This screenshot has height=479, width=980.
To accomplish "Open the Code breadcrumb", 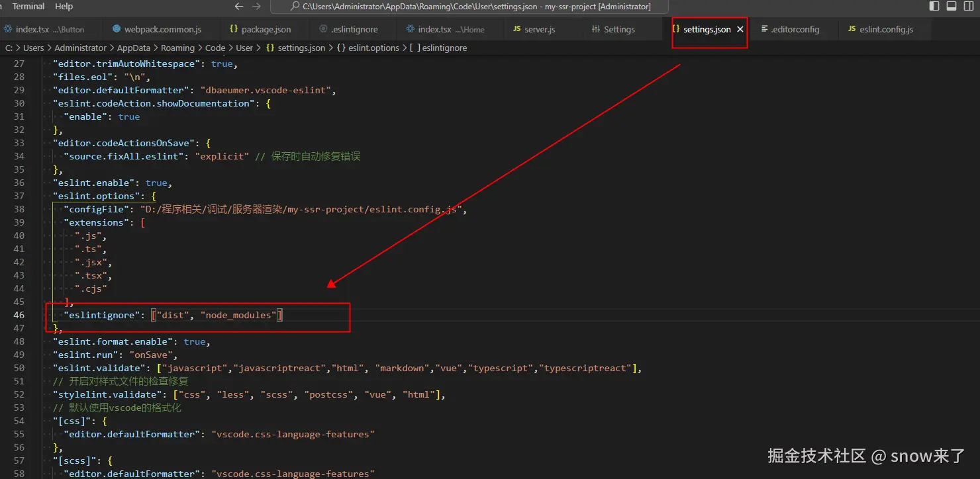I will point(215,48).
